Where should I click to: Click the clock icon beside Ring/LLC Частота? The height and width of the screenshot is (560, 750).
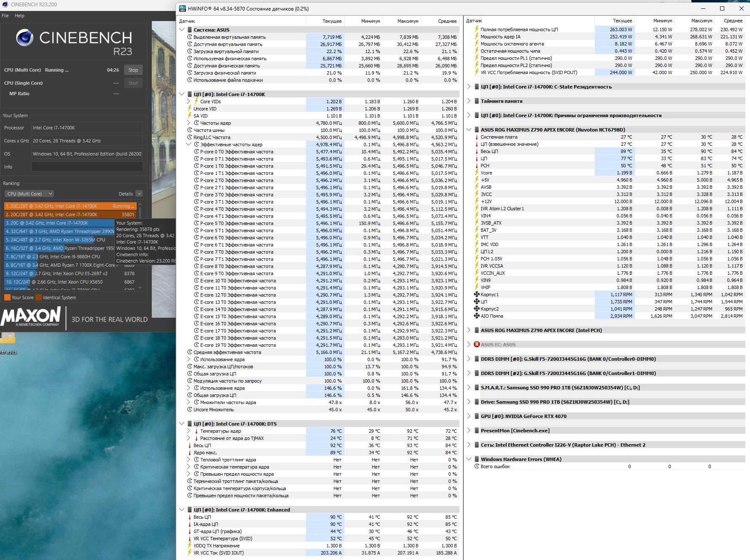pyautogui.click(x=190, y=137)
